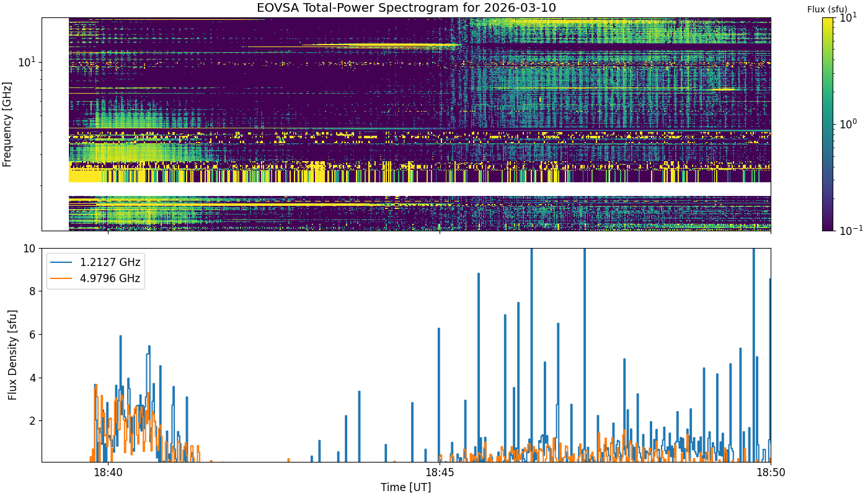Click the flux axis tick label 2

coord(33,420)
